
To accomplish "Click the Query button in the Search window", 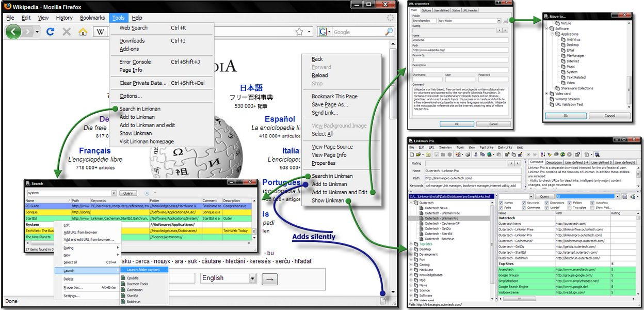I will click(128, 193).
